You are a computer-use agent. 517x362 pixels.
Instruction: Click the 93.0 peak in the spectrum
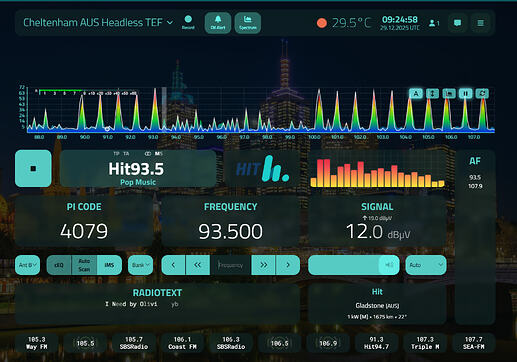[155, 110]
